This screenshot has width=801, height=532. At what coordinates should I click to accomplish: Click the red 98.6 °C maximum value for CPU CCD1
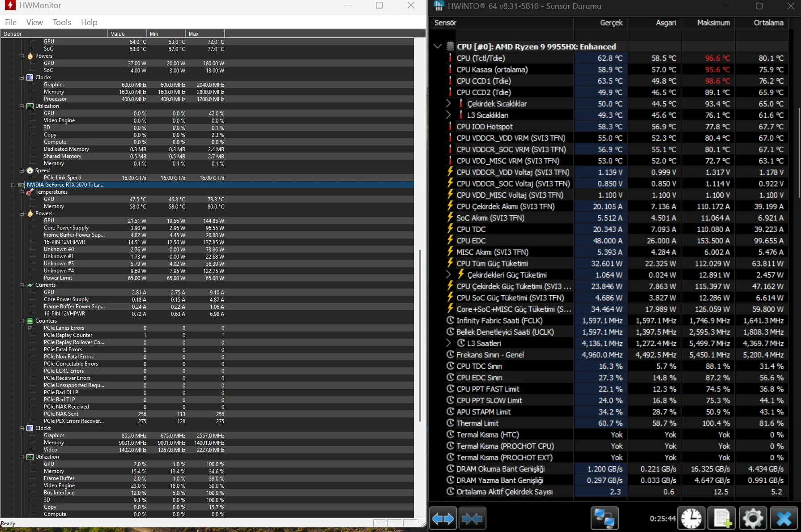click(x=717, y=81)
